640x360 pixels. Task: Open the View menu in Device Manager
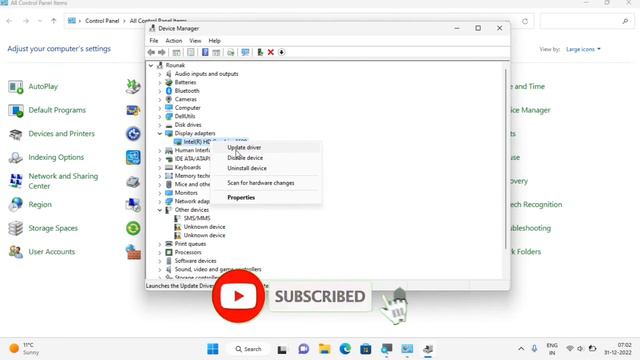tap(195, 41)
